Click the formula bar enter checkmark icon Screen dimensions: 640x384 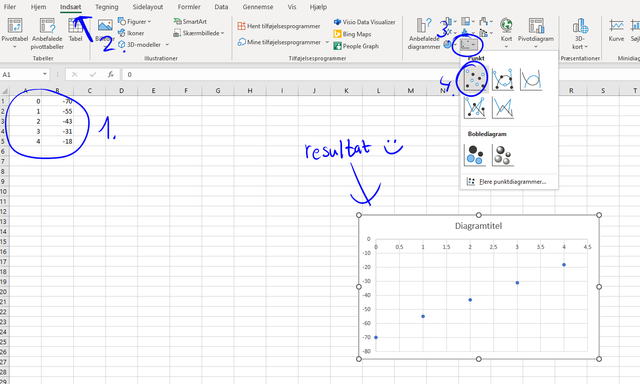(x=93, y=74)
